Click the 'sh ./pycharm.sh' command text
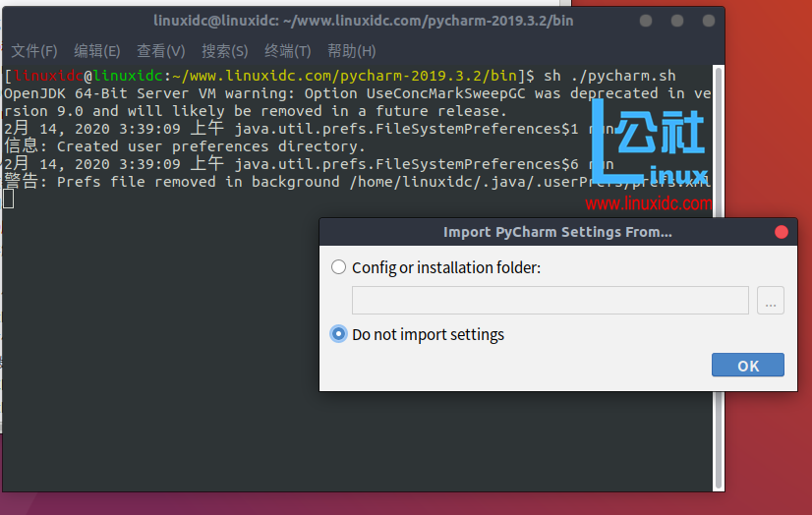The image size is (812, 515). point(609,76)
